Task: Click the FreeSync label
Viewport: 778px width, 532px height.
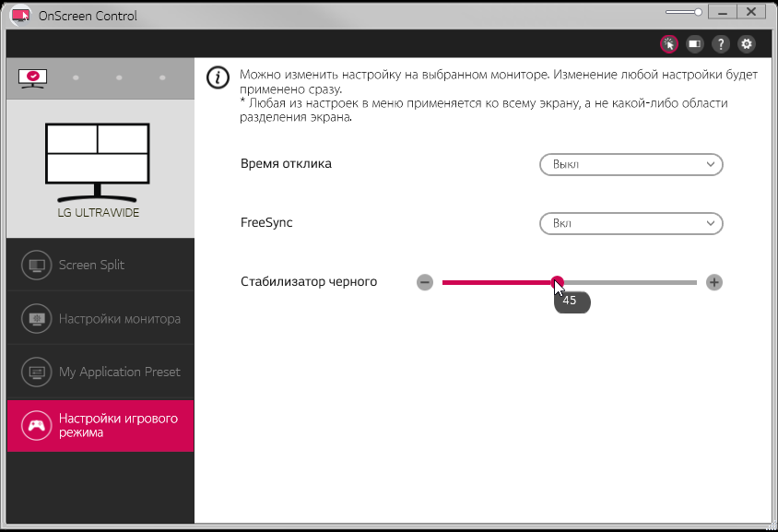Action: coord(266,223)
